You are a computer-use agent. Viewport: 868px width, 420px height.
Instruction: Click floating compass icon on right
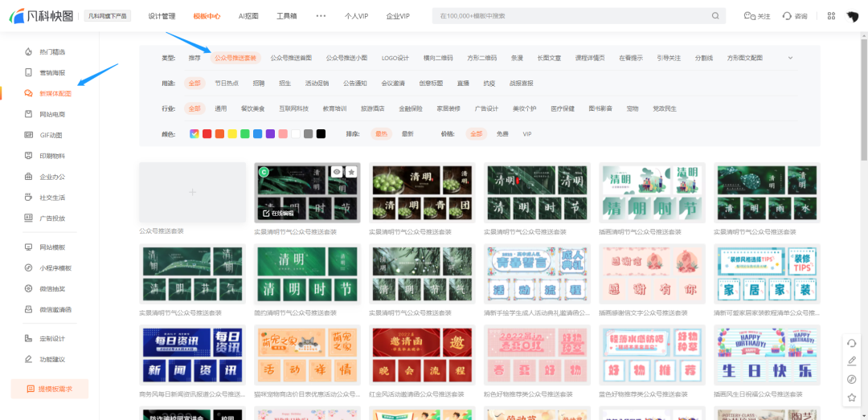852,379
